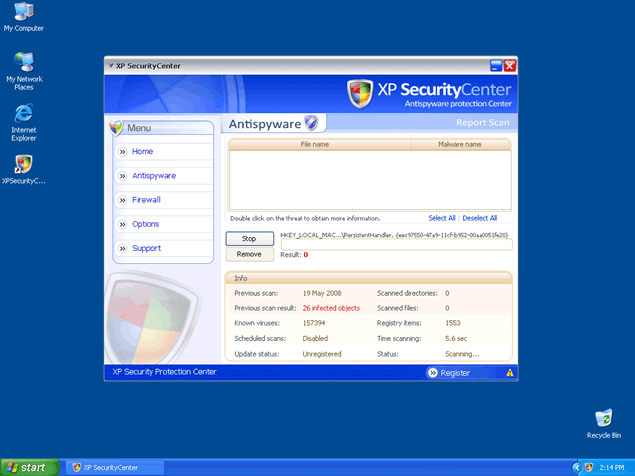Open the Support page

146,248
